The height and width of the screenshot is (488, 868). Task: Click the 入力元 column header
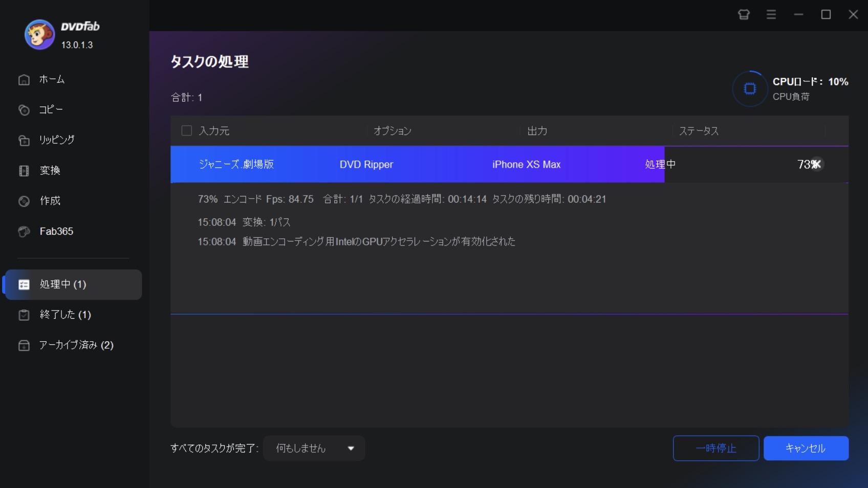[x=214, y=131]
